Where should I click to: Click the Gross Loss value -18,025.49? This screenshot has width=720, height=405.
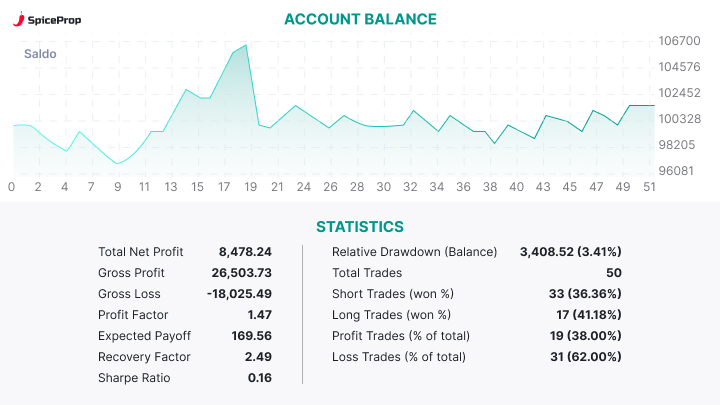239,294
